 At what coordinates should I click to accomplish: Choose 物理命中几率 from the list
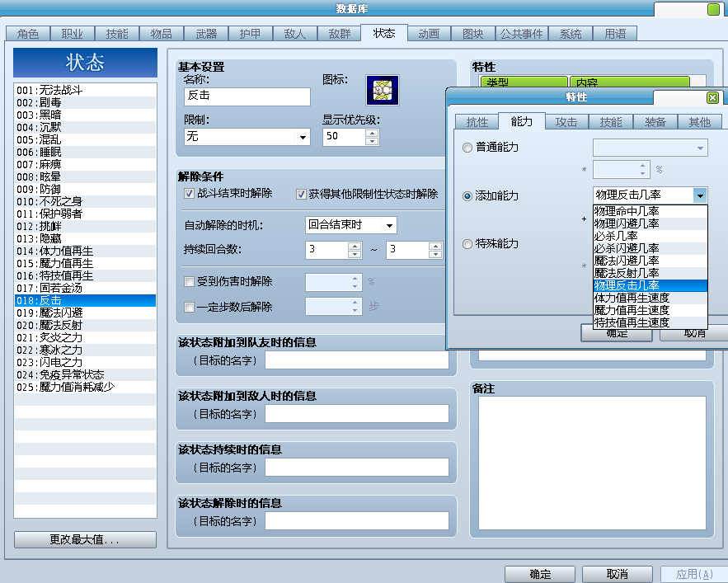(x=650, y=211)
